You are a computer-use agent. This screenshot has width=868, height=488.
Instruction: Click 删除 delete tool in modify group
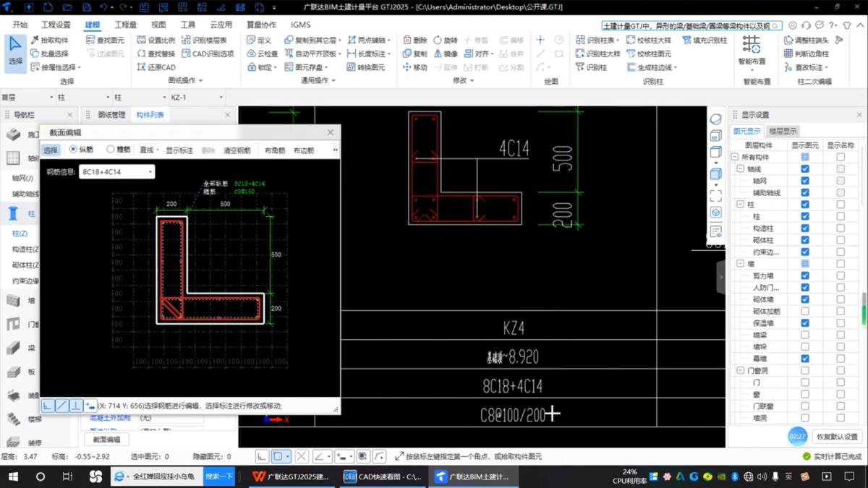point(415,40)
